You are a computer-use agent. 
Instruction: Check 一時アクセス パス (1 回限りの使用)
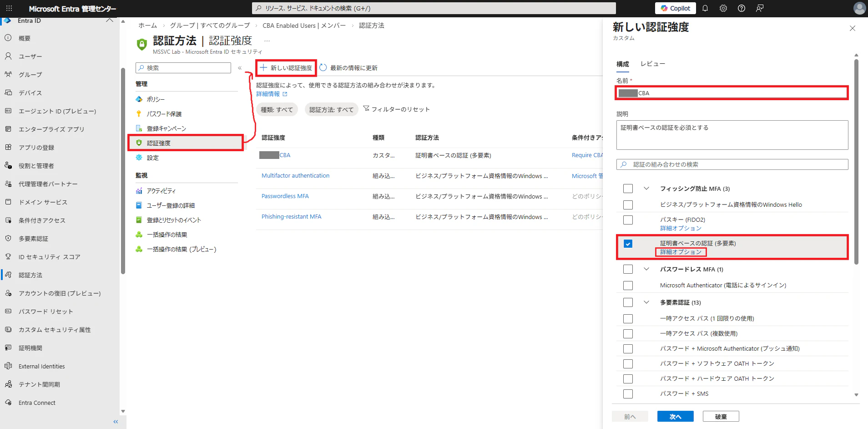point(628,319)
